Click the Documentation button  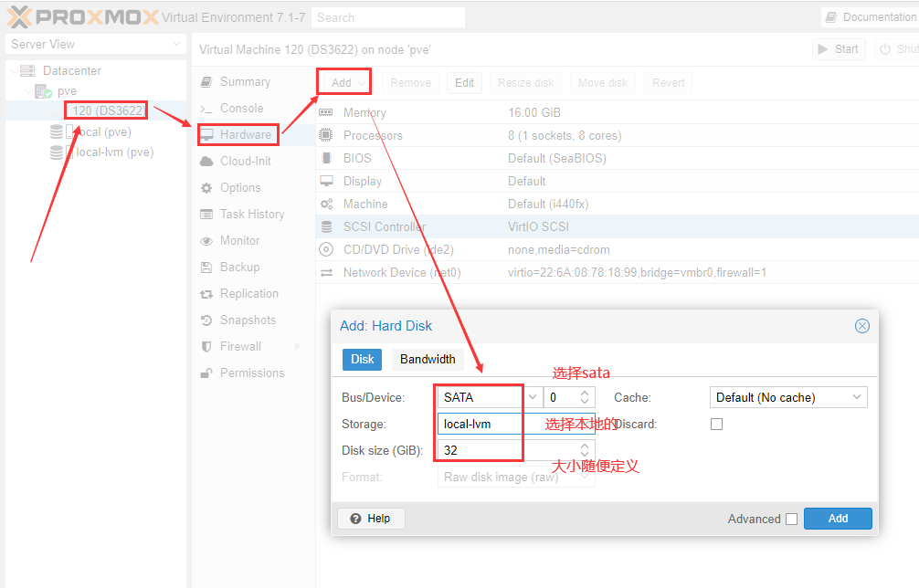coord(870,17)
